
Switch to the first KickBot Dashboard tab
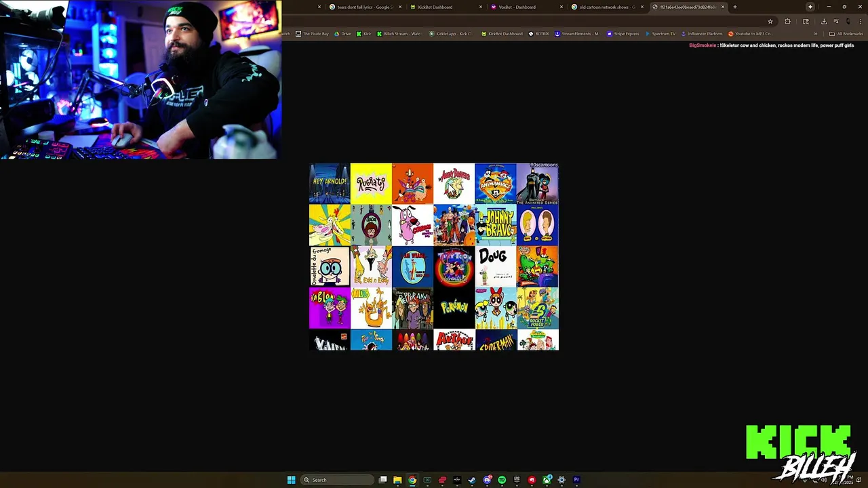click(x=445, y=7)
